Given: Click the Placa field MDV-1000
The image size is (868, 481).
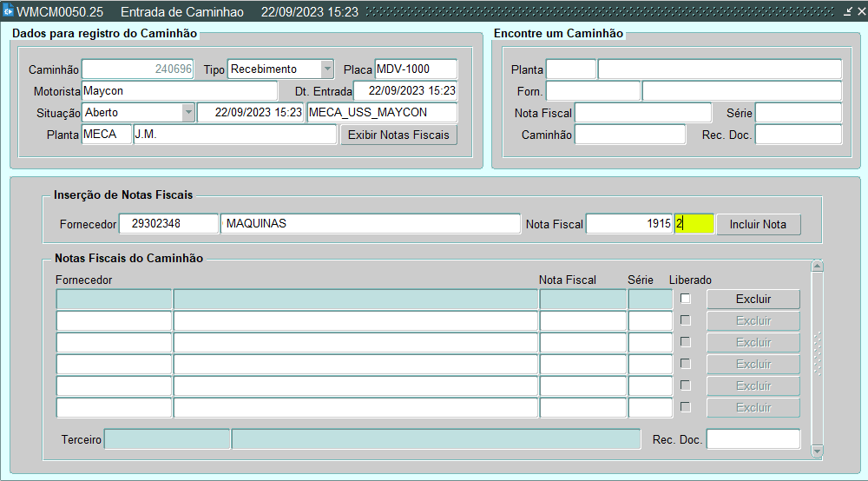Looking at the screenshot, I should point(416,69).
